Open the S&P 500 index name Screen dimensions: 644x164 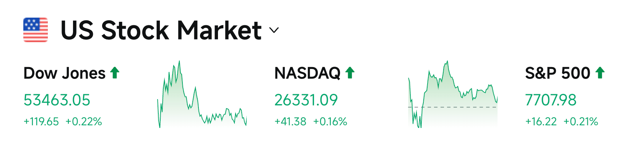point(558,73)
